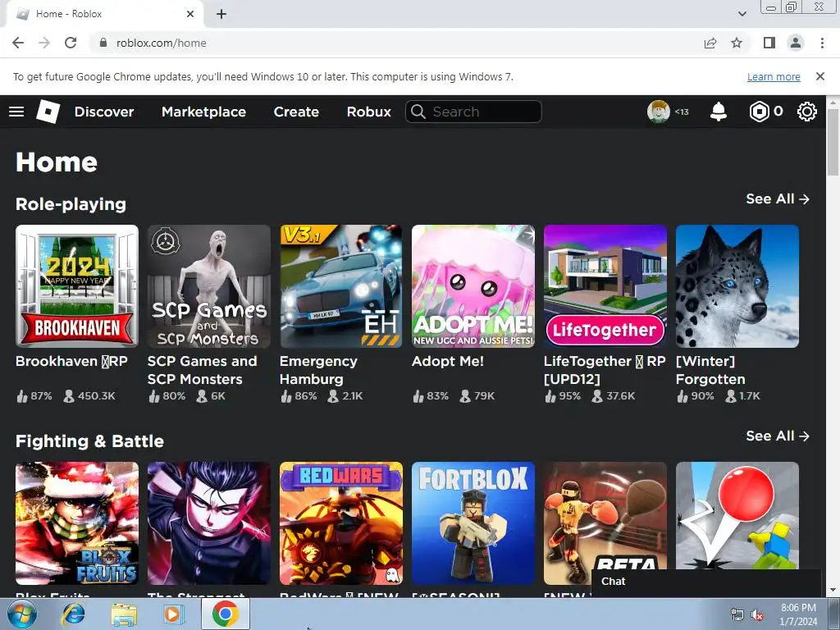This screenshot has width=840, height=630.
Task: Open the Robux balance icon
Action: click(x=759, y=112)
